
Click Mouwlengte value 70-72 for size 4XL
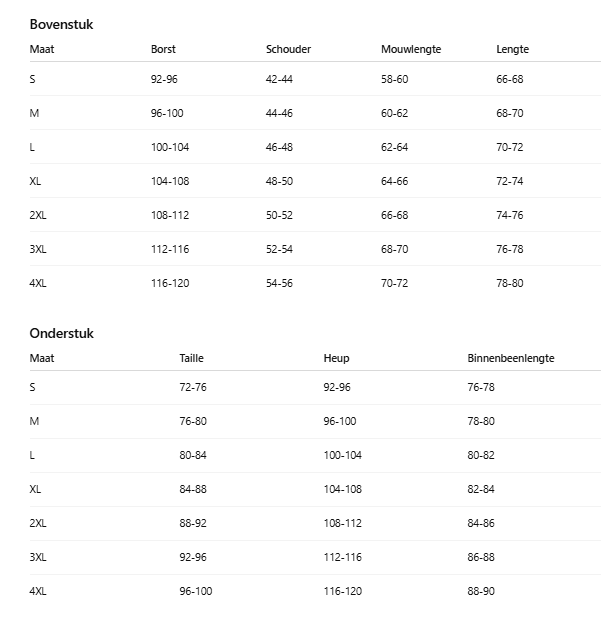[394, 283]
